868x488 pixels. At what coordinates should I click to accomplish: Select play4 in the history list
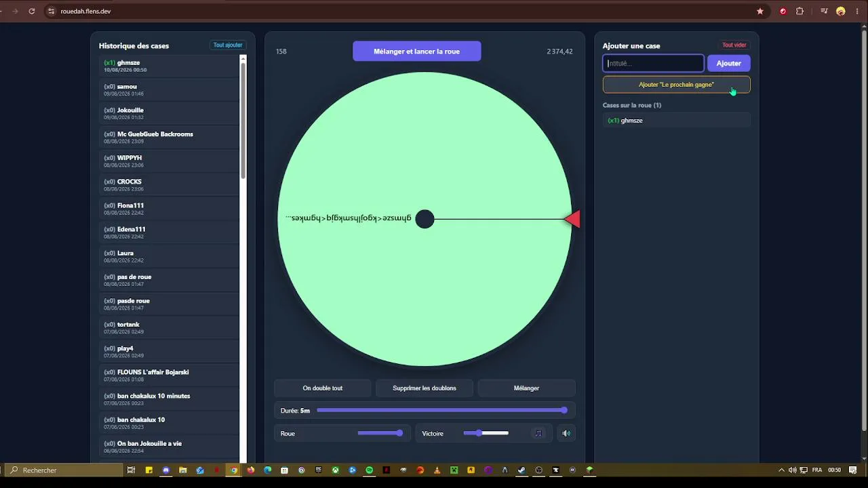point(169,351)
